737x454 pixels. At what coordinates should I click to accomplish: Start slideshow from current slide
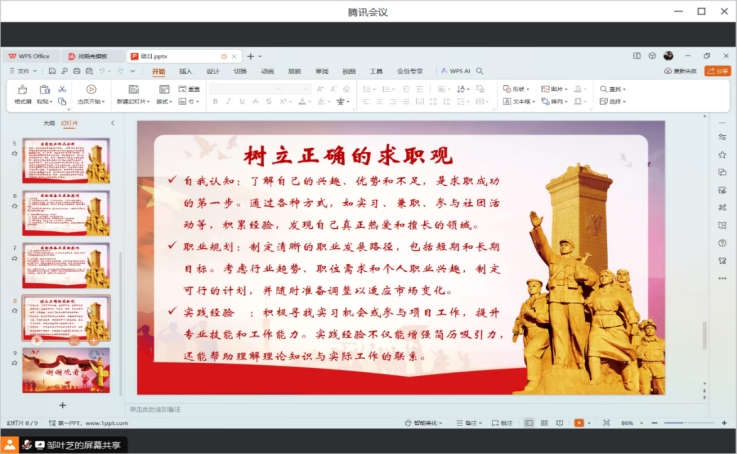pos(90,95)
